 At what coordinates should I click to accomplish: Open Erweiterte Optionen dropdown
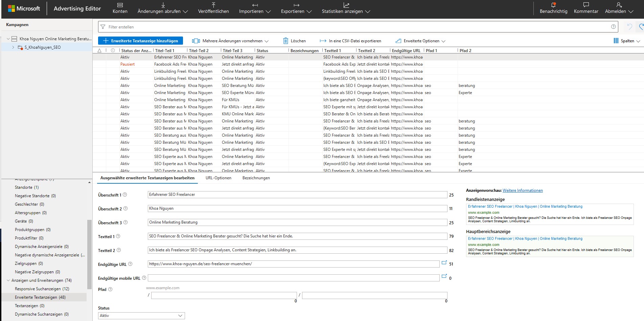point(420,41)
